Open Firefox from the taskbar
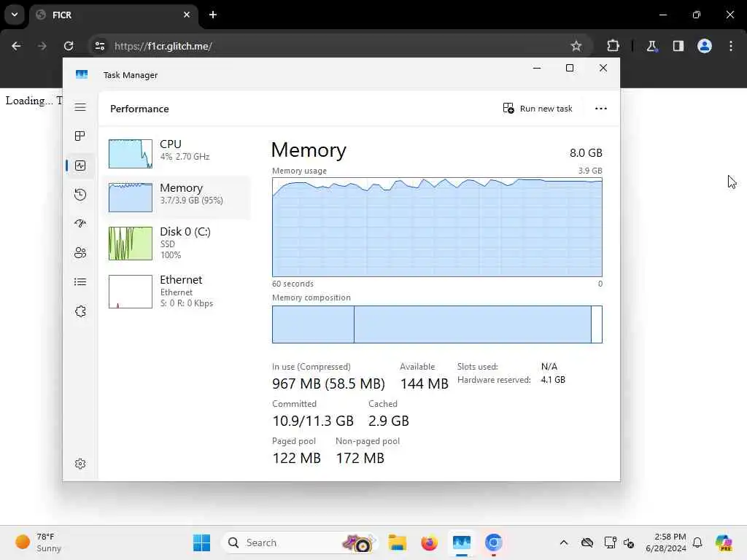Screen dimensions: 747x560 [429, 542]
